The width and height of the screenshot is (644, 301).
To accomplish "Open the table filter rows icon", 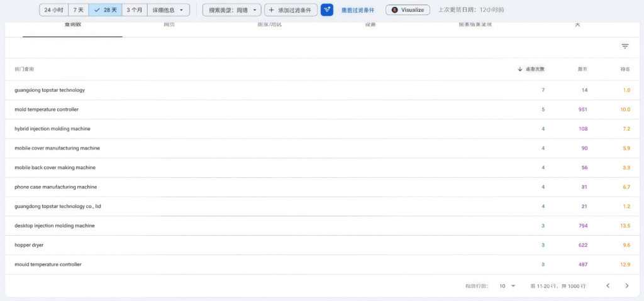I will [x=625, y=47].
